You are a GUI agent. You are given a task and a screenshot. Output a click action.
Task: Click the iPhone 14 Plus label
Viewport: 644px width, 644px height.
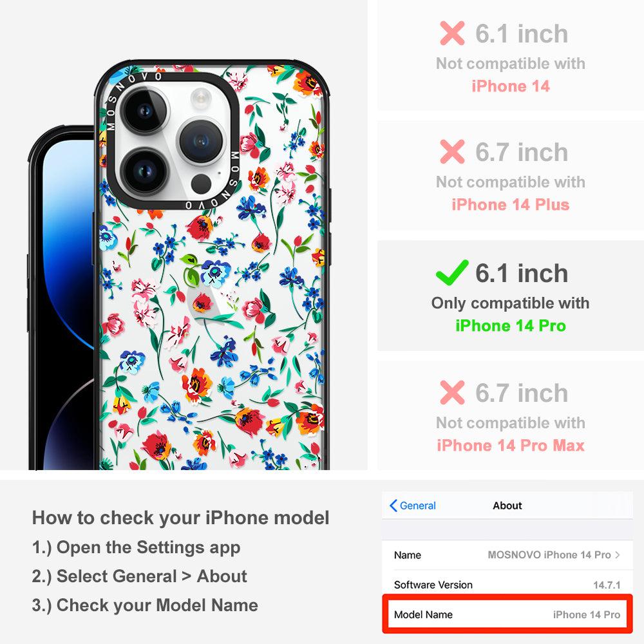[511, 205]
